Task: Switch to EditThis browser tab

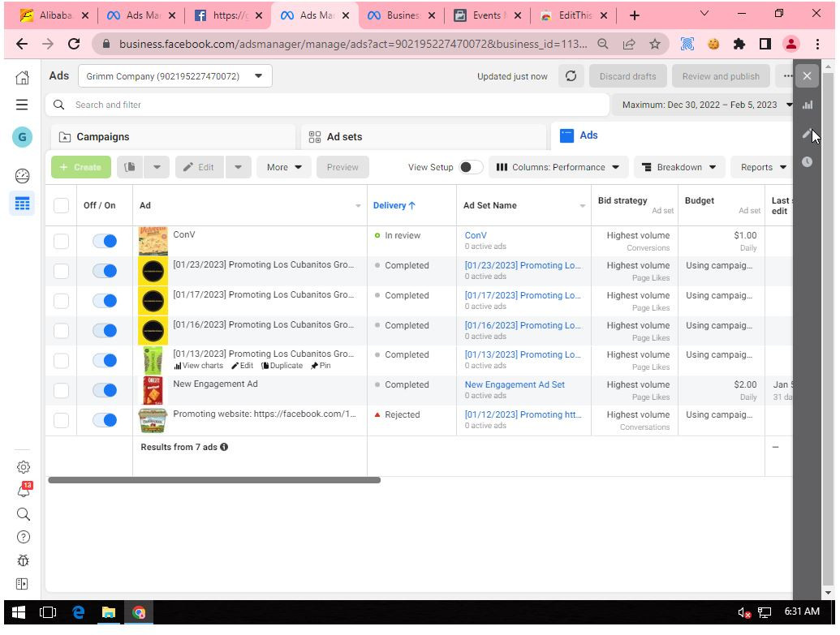Action: (x=573, y=15)
